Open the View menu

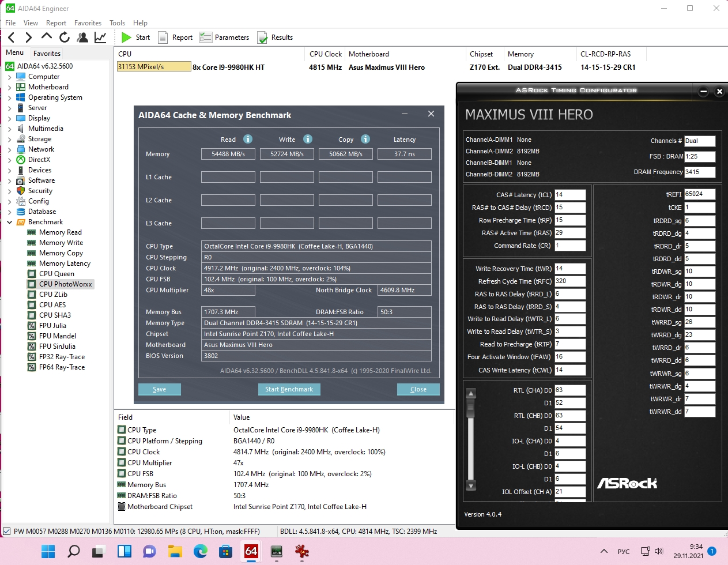[x=31, y=23]
